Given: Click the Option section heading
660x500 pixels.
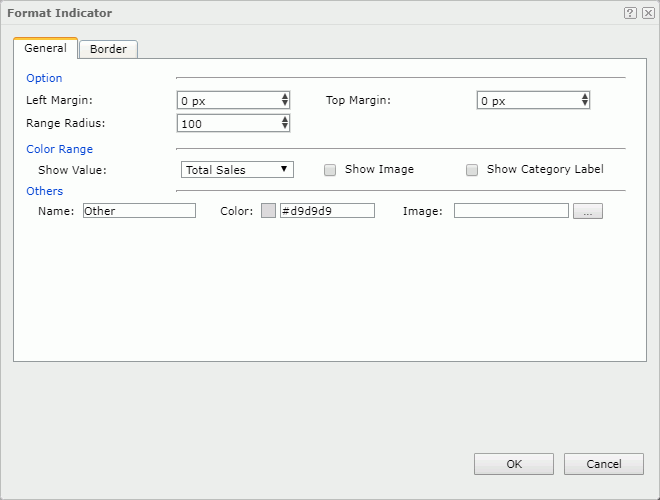Looking at the screenshot, I should 44,78.
